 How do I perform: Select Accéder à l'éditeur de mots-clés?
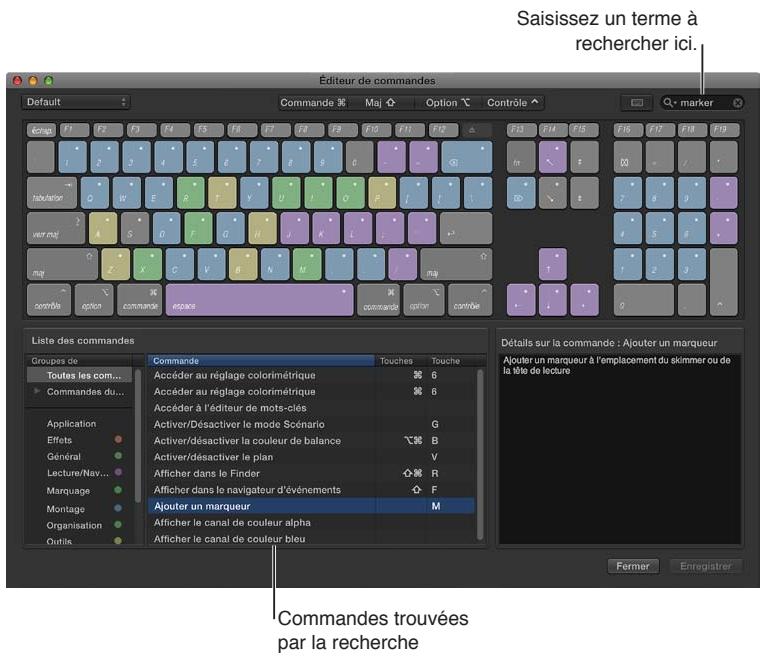(x=311, y=408)
